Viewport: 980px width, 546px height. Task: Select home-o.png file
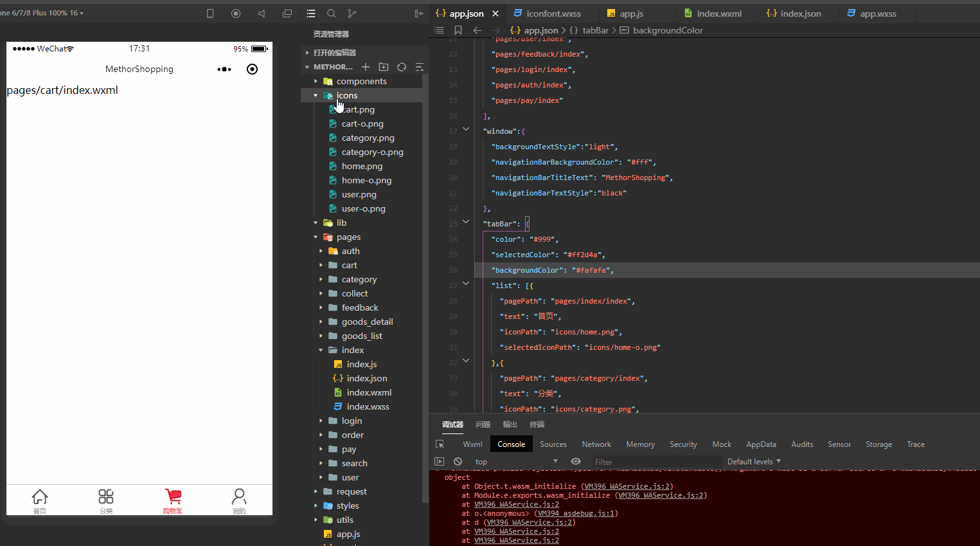click(x=366, y=180)
